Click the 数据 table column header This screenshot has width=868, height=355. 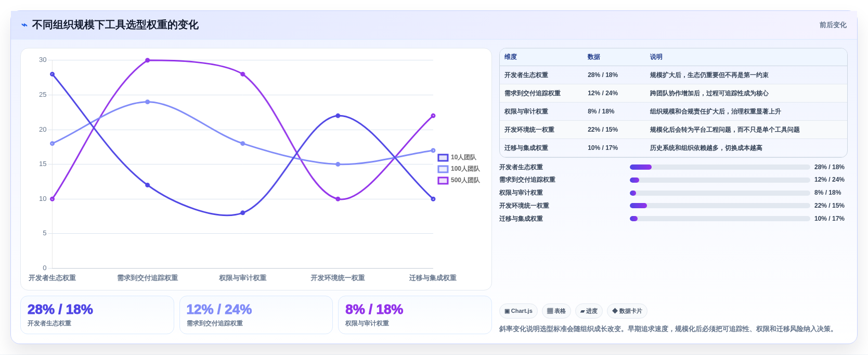(x=594, y=57)
